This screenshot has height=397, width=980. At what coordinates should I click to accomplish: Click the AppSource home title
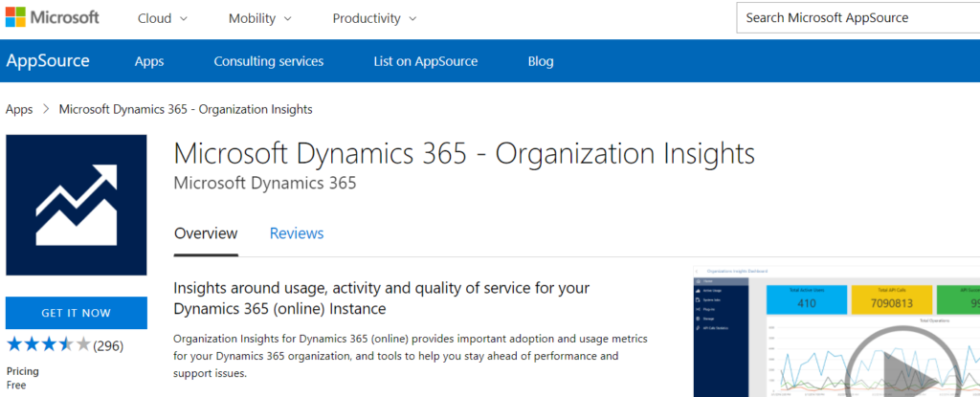(48, 61)
